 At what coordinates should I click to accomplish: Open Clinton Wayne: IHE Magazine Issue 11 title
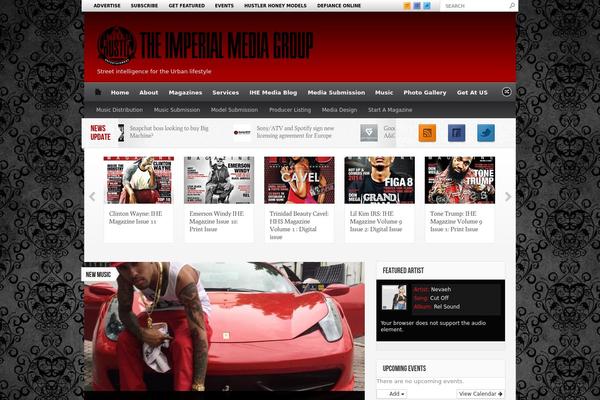point(135,217)
